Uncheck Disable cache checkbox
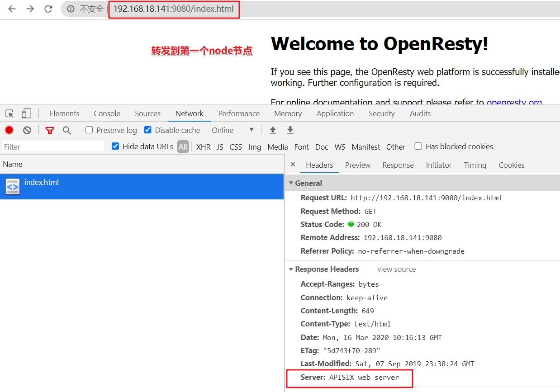Viewport: 560px width, 392px height. (x=147, y=130)
